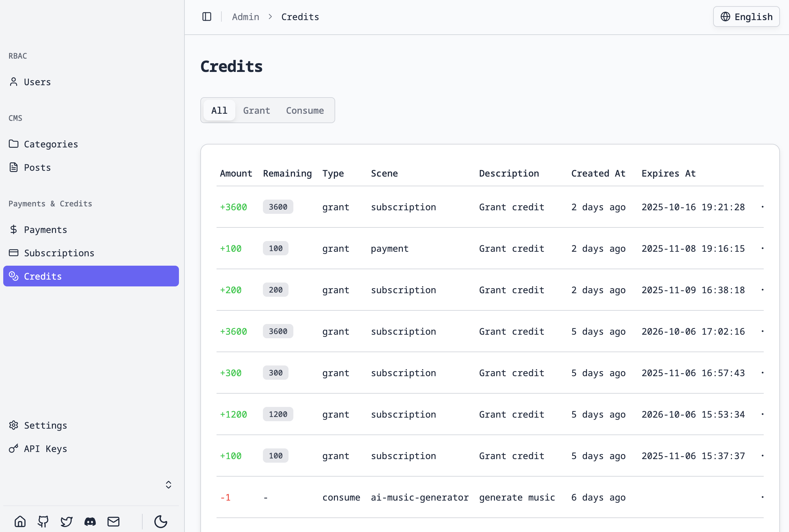Open row actions for ai-music-generator consume entry
This screenshot has height=532, width=789.
pos(762,497)
